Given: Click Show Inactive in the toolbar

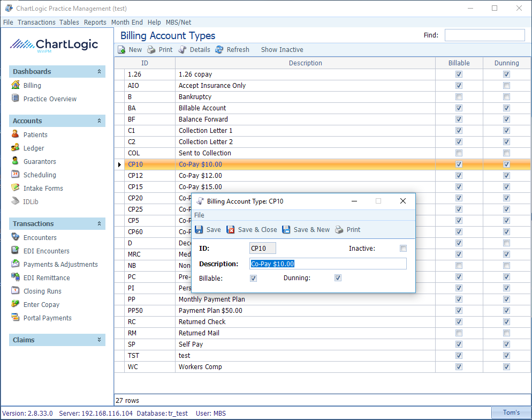Looking at the screenshot, I should pos(282,50).
